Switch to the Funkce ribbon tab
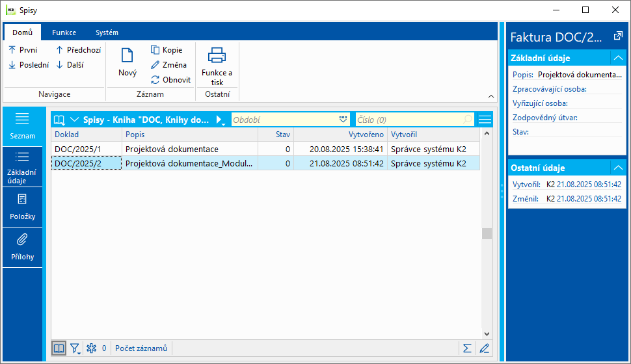631x364 pixels. click(x=64, y=32)
